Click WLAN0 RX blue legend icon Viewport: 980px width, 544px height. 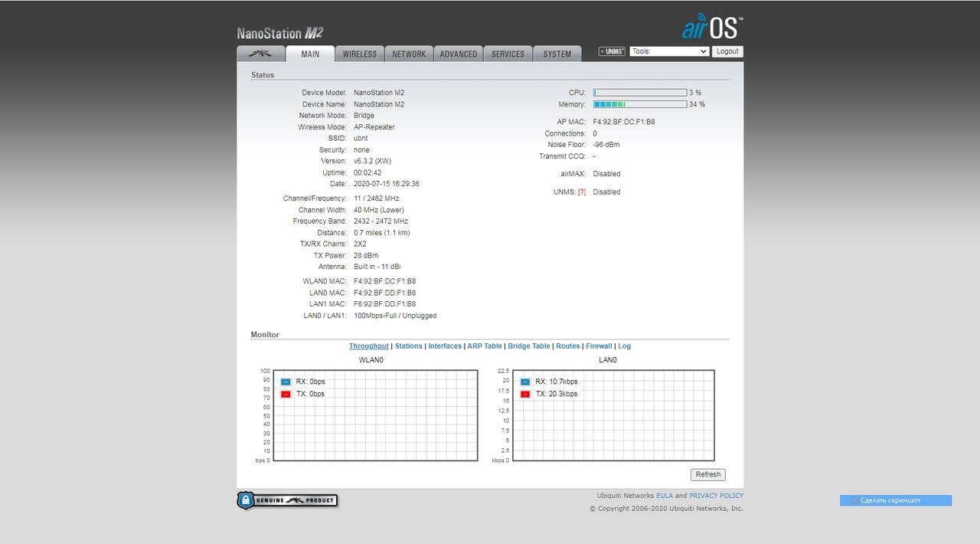(x=286, y=382)
